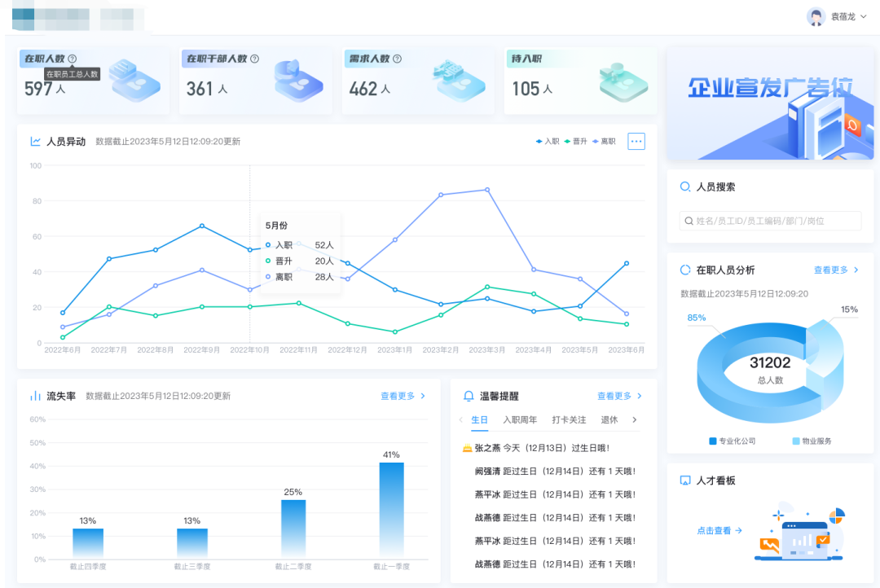Click the 在职干部人数 card illustration icon
Screen dimensions: 880x588
(298, 81)
